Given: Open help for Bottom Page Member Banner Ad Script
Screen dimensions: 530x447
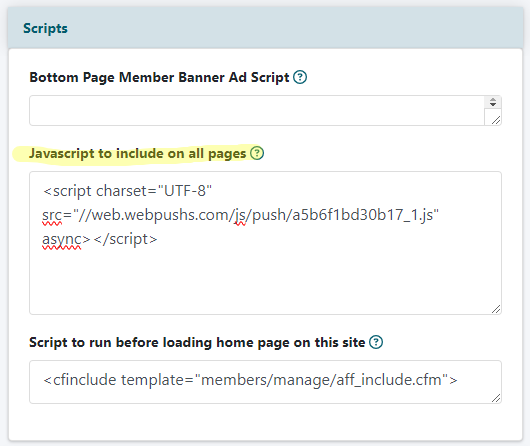Looking at the screenshot, I should pos(300,77).
